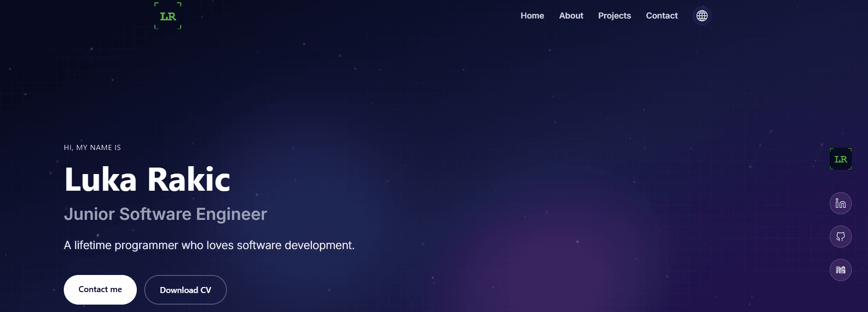Open the About nav item
Screen dimensions: 868x312
point(571,16)
